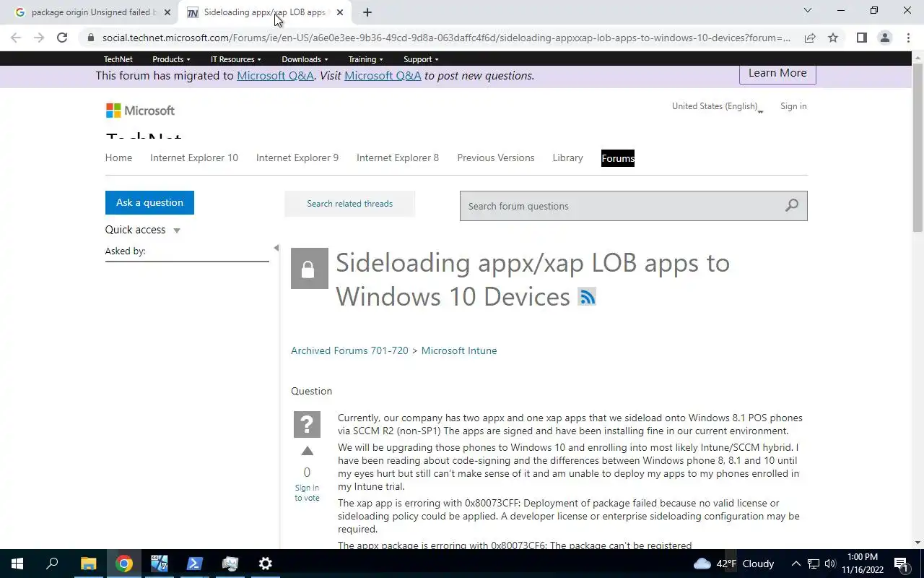Click the first Microsoft Q&A link
Image resolution: width=924 pixels, height=578 pixels.
click(x=275, y=76)
